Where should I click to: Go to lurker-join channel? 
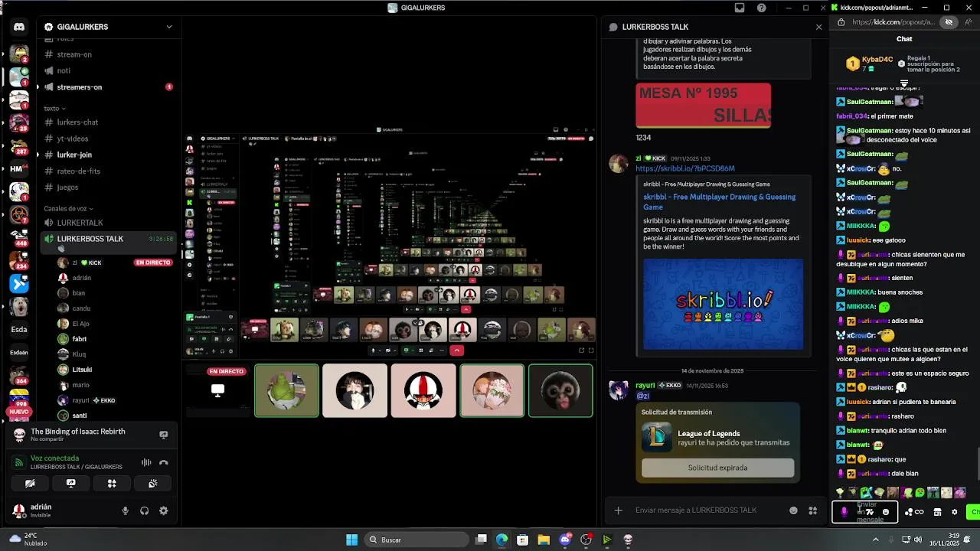74,155
